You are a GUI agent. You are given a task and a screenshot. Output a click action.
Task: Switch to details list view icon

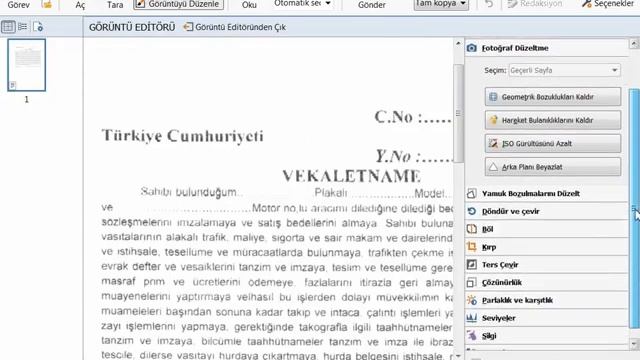tap(22, 27)
